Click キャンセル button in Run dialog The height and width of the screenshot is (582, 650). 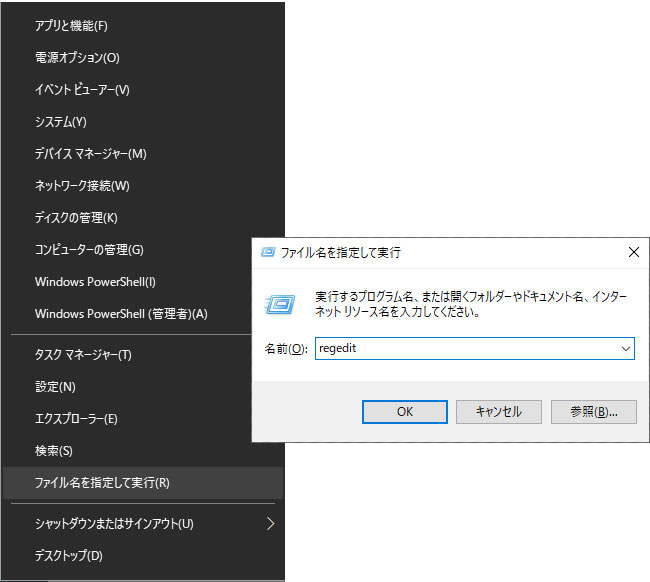coord(499,412)
